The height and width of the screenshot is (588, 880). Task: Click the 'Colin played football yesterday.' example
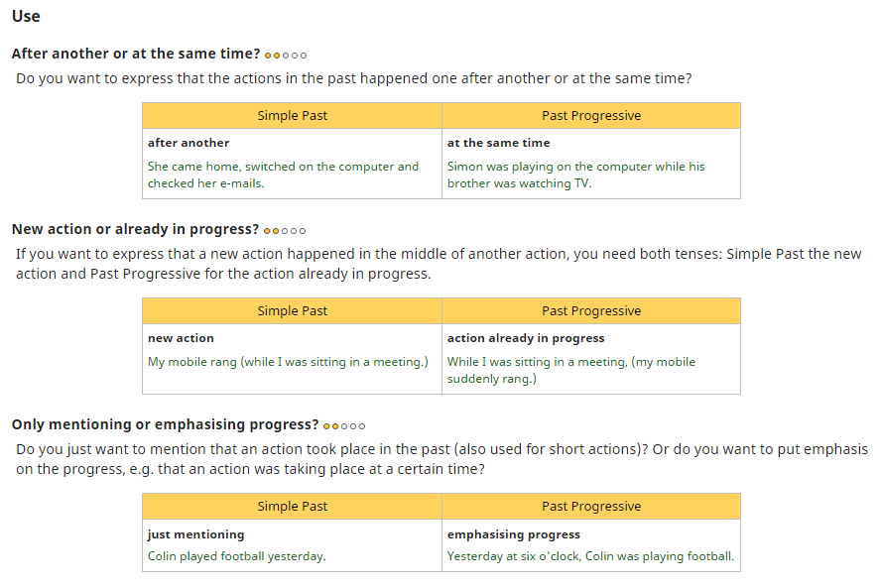tap(236, 556)
